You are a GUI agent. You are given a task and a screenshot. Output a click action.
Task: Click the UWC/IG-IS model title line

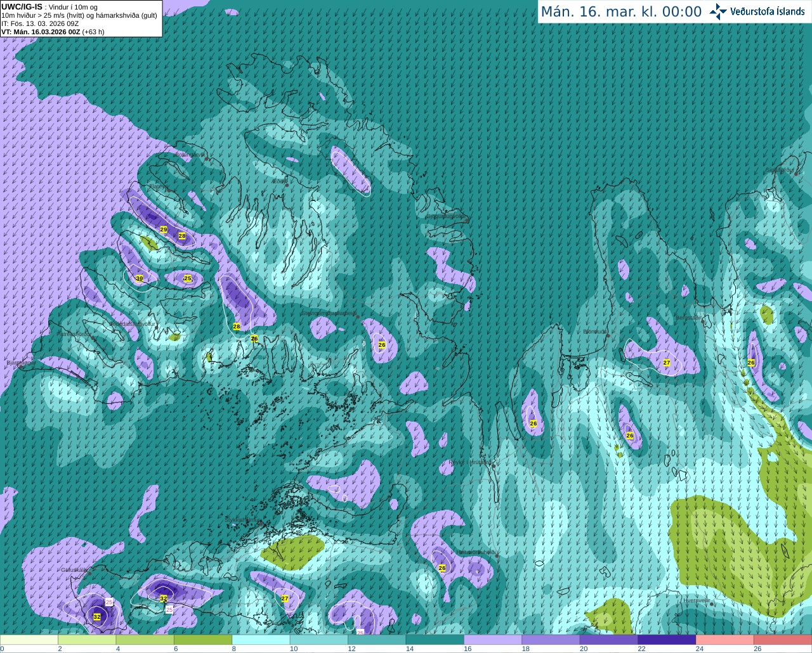(x=49, y=7)
